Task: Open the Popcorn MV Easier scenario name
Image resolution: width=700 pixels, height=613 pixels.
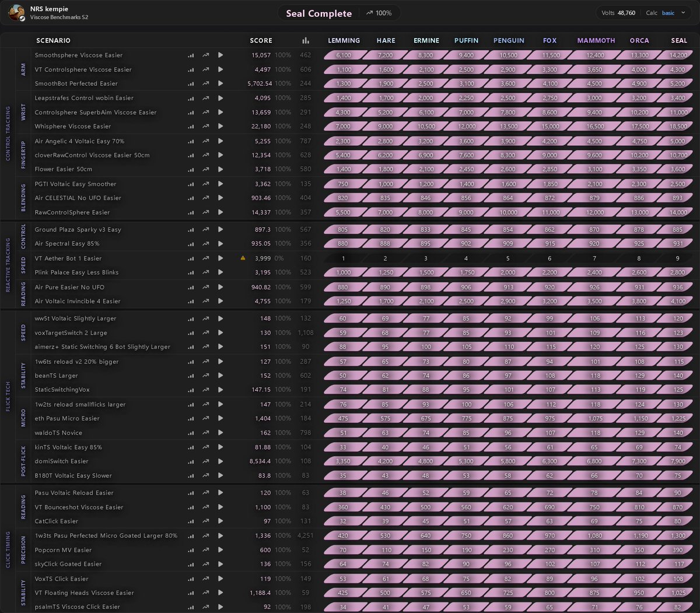Action: tap(63, 550)
